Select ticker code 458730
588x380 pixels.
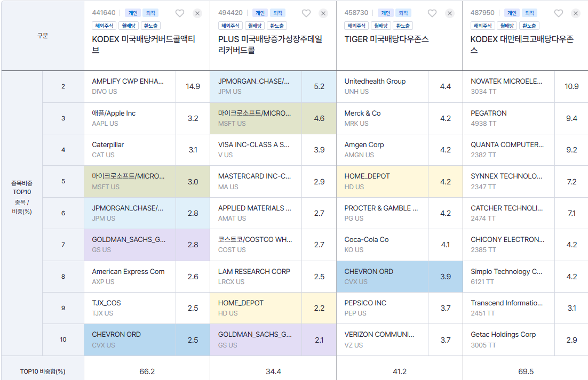pos(356,13)
